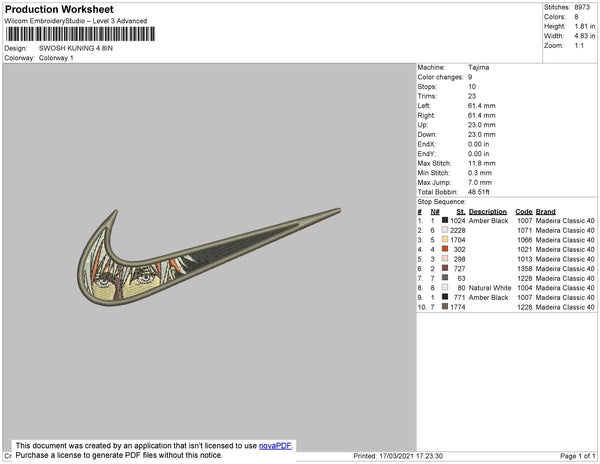Viewport: 600px width, 464px height.
Task: Click the 'Description' column header
Action: 488,212
